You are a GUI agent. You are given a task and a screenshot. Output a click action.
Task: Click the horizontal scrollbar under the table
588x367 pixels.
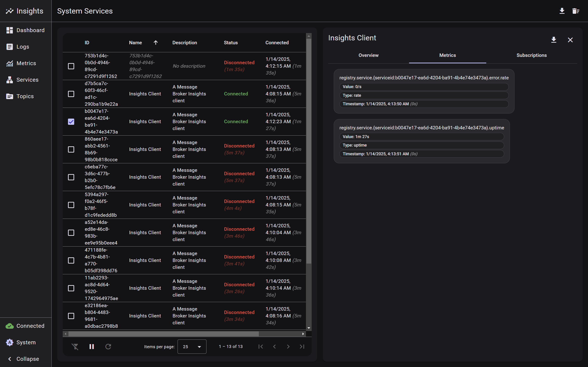163,334
